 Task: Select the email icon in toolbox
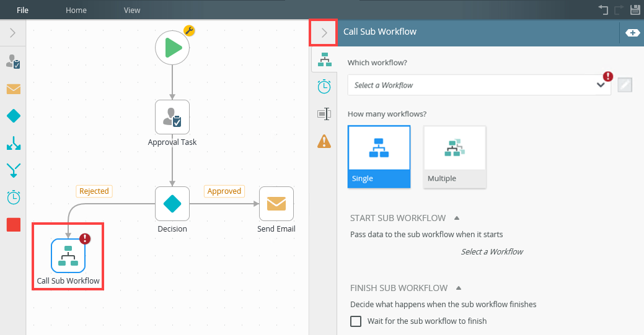(14, 89)
